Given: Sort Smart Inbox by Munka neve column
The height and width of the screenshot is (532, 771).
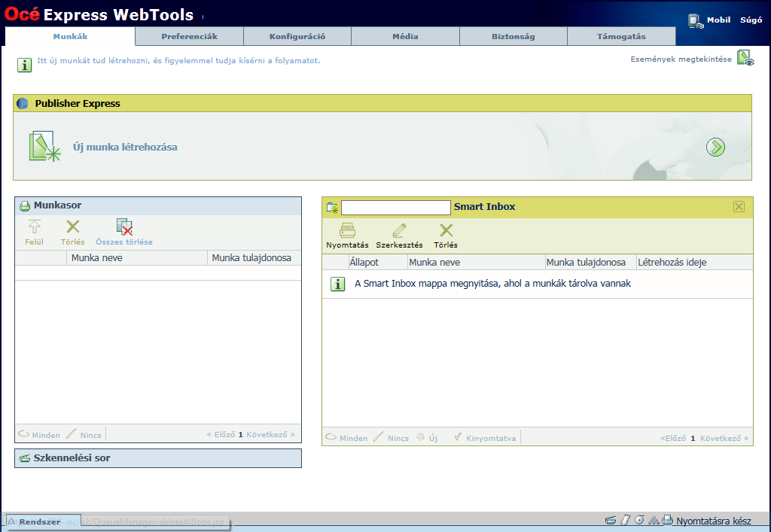Looking at the screenshot, I should [x=477, y=263].
